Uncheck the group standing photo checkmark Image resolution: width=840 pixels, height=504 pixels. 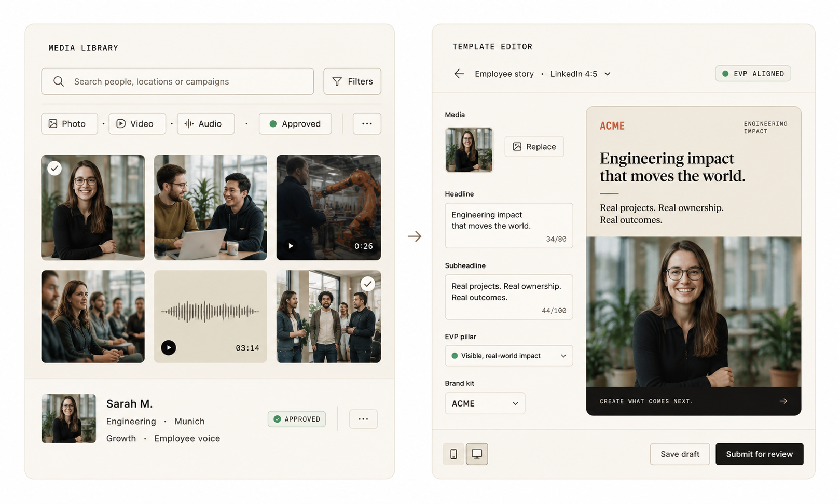coord(368,284)
